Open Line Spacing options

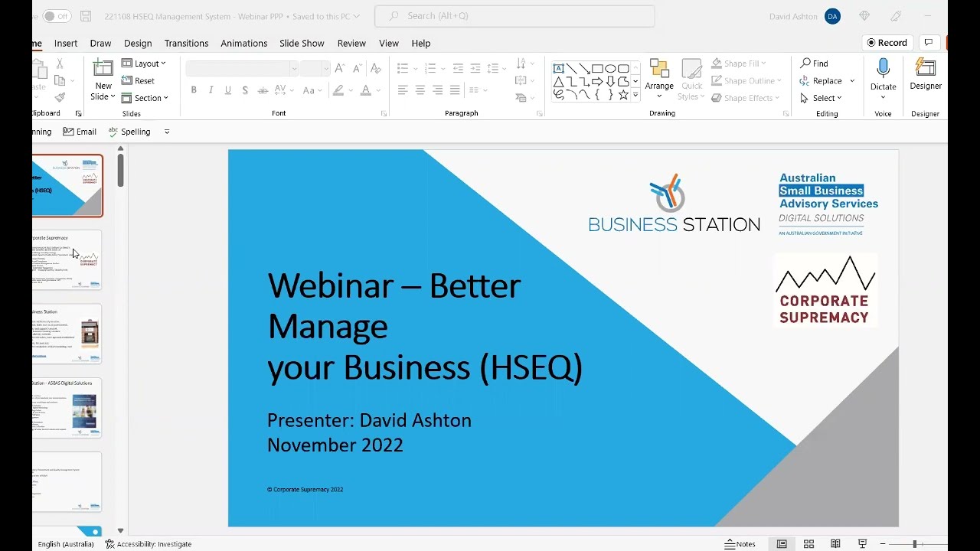pos(498,68)
